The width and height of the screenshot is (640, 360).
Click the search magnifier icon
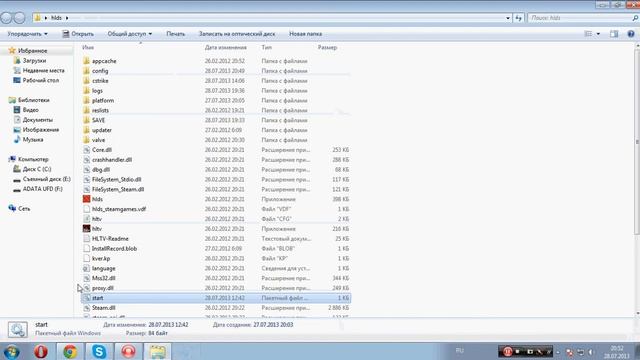pyautogui.click(x=635, y=18)
